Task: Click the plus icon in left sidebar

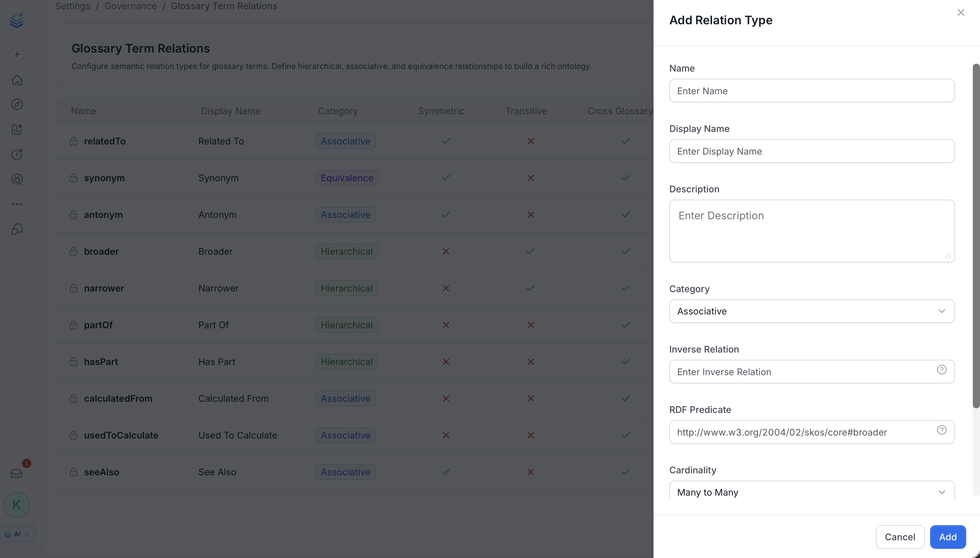Action: 17,54
